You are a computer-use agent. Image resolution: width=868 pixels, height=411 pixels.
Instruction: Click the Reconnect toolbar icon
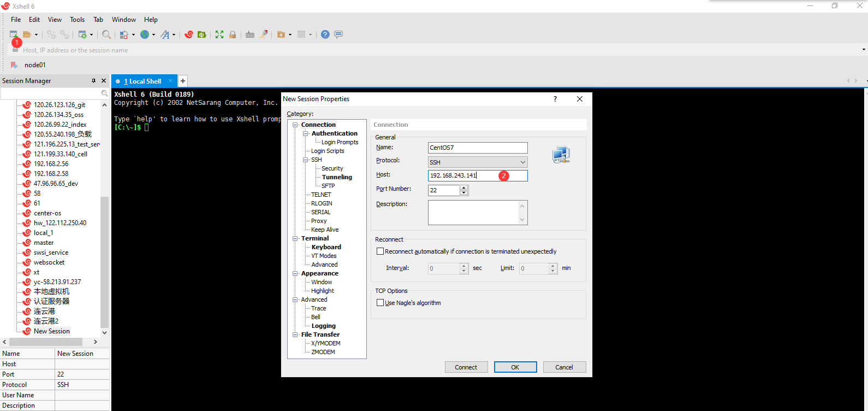64,34
